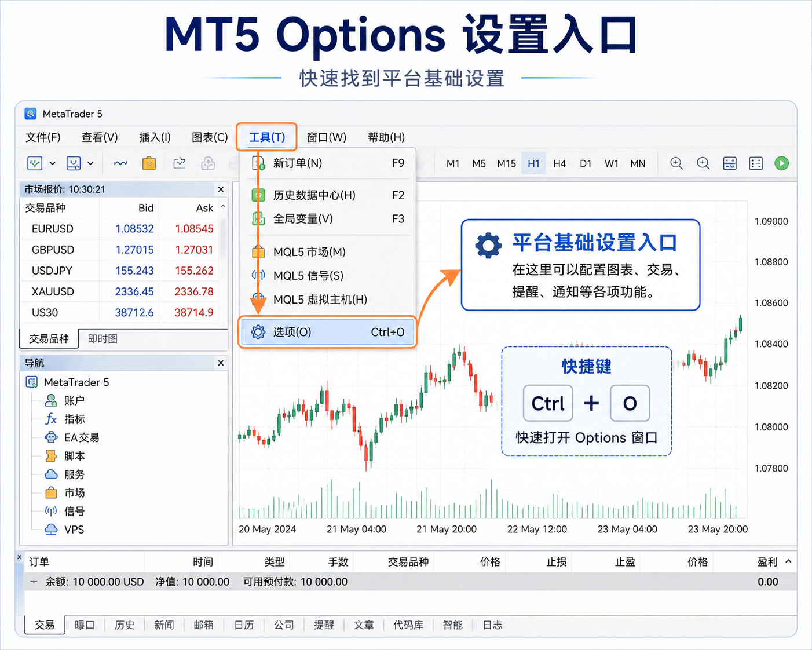Image resolution: width=812 pixels, height=650 pixels.
Task: Open the 日历 toolbox tab
Action: (244, 625)
